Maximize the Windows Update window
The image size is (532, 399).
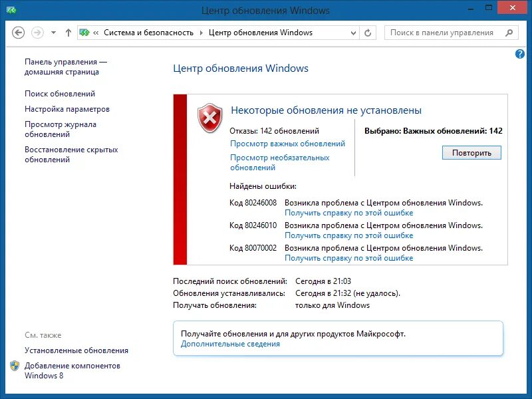[x=489, y=8]
